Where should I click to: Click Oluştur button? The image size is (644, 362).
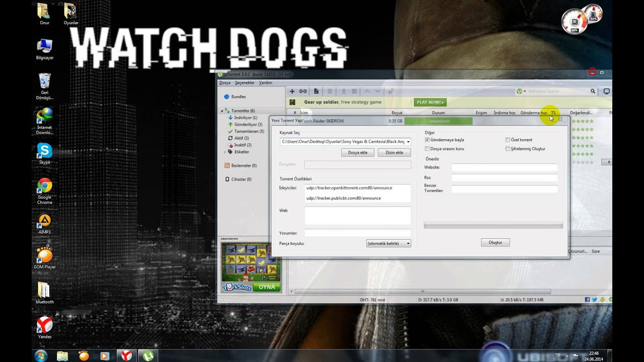tap(496, 242)
